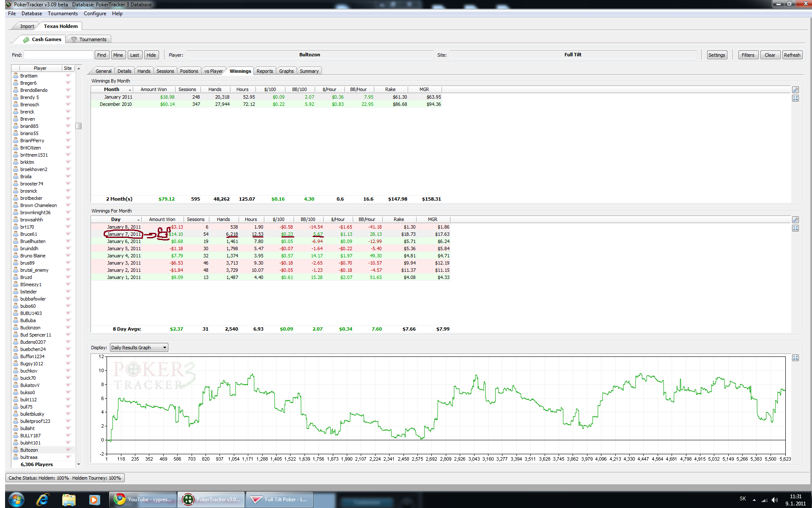Click the player list scrollbar thumb
Screen dimensions: 812x508
point(79,126)
